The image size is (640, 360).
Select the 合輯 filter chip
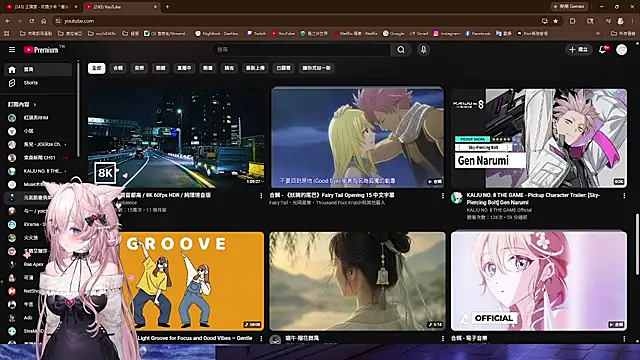118,68
